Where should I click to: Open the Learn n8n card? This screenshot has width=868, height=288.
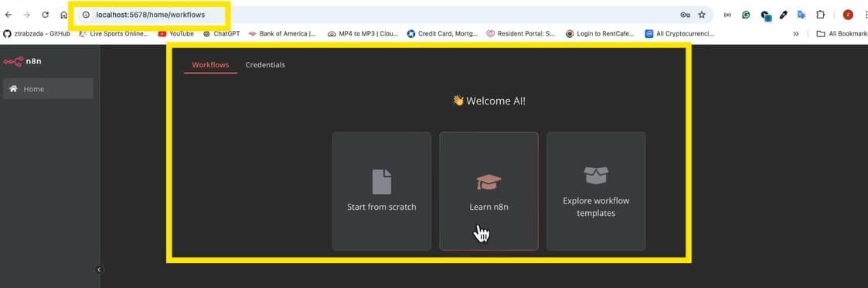488,191
